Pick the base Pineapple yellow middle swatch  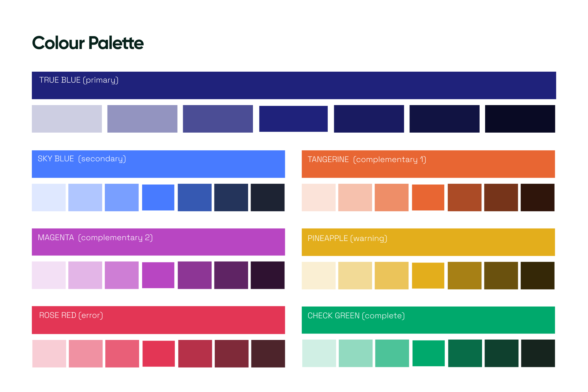pos(428,276)
